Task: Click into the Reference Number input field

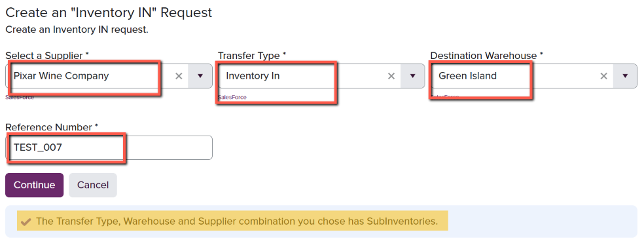Action: 109,147
